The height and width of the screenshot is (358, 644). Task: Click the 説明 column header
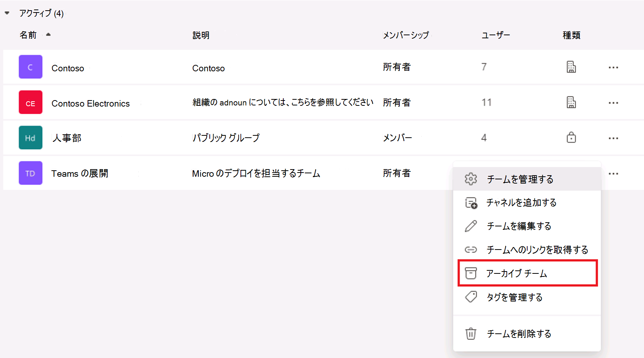click(201, 35)
